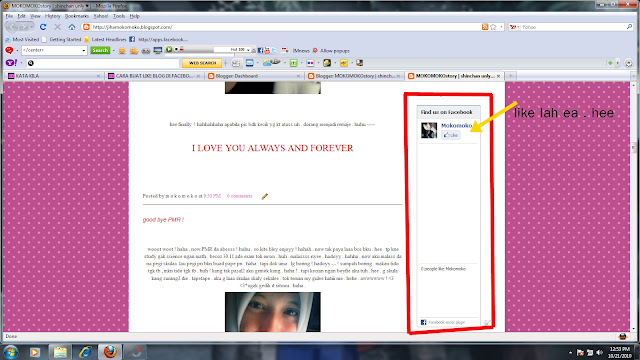
Task: Click the Mokomoko profile thumbnail
Action: click(429, 130)
